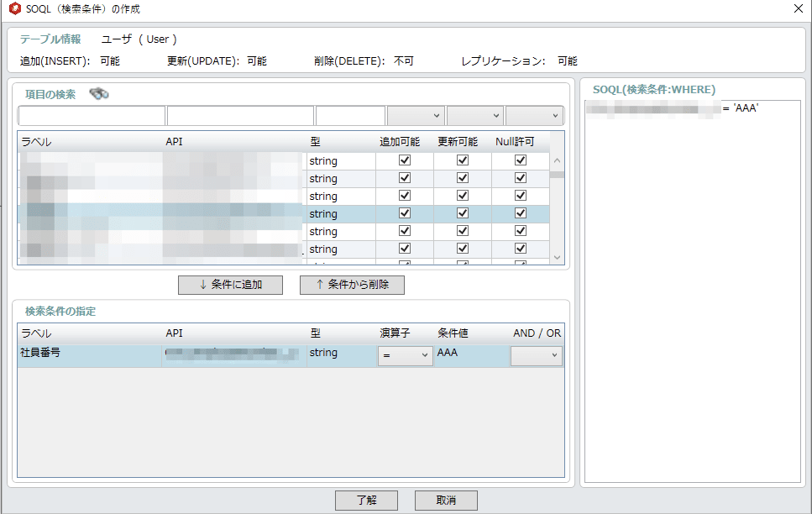The image size is (812, 514).
Task: Click the field list scroll up arrow
Action: click(x=558, y=160)
